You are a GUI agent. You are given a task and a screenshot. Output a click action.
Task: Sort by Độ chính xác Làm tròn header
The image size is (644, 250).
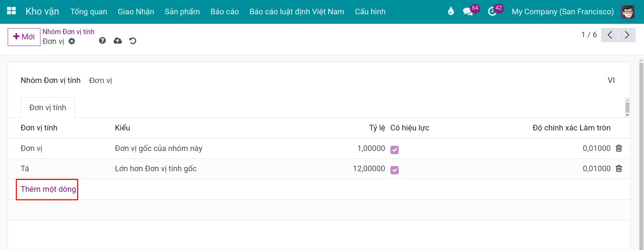click(x=571, y=128)
